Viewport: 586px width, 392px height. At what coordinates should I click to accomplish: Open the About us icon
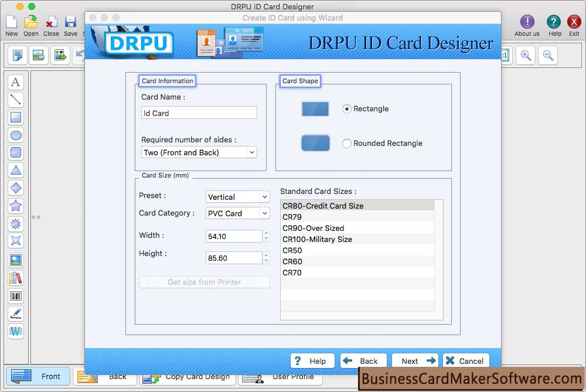[527, 22]
